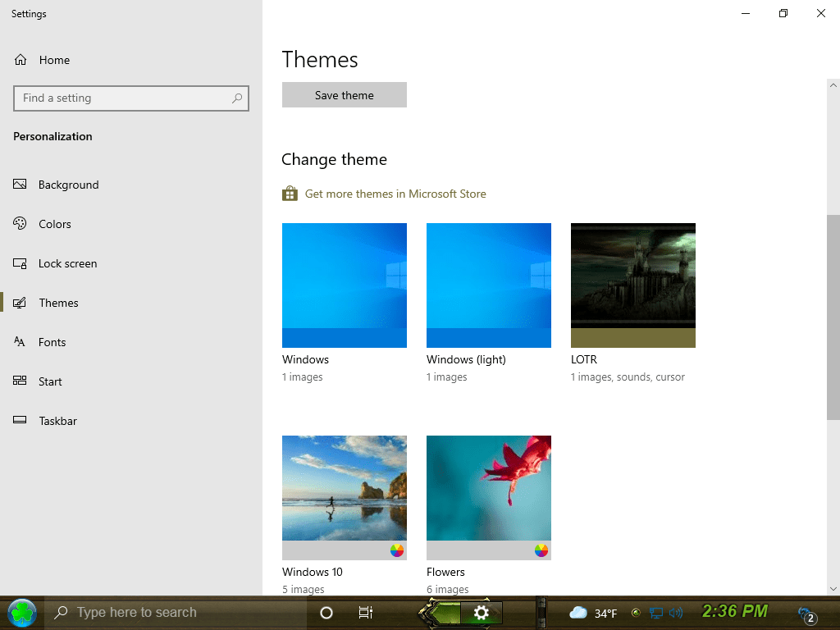
Task: Open the Cortana circle icon
Action: (326, 612)
